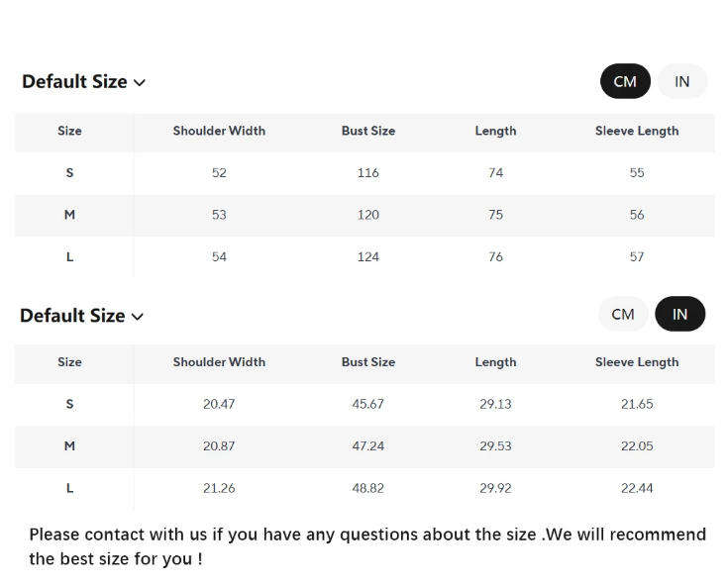Select size M row in inches table

[x=69, y=446]
